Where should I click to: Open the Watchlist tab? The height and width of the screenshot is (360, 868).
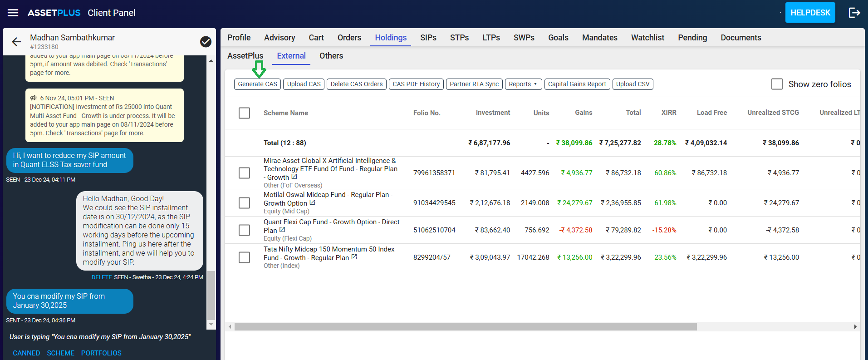coord(647,38)
